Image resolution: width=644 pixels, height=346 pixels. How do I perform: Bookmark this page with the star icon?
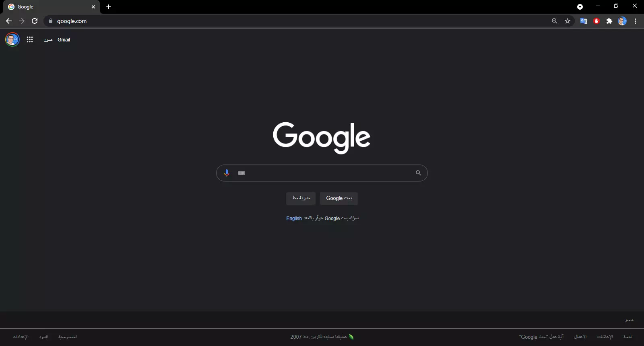[568, 21]
